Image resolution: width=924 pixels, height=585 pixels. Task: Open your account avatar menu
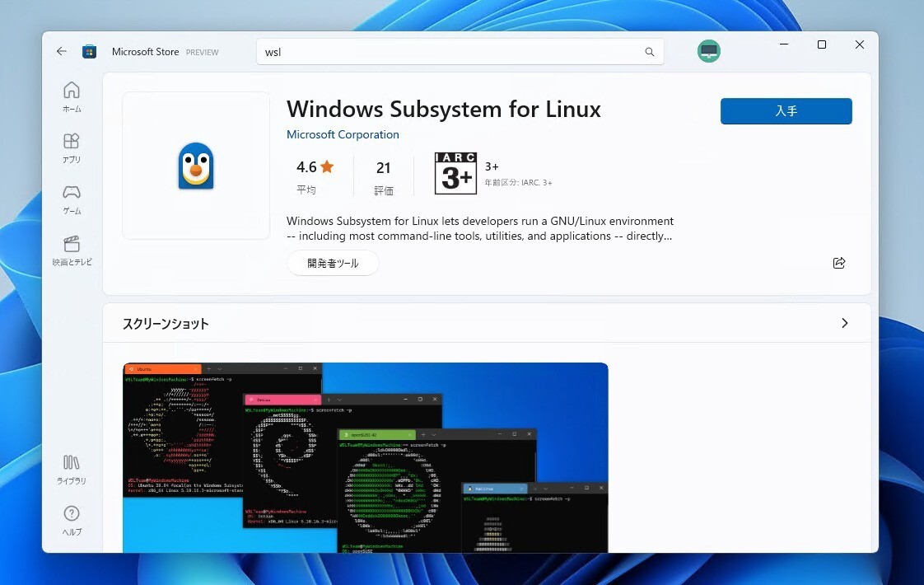click(708, 51)
